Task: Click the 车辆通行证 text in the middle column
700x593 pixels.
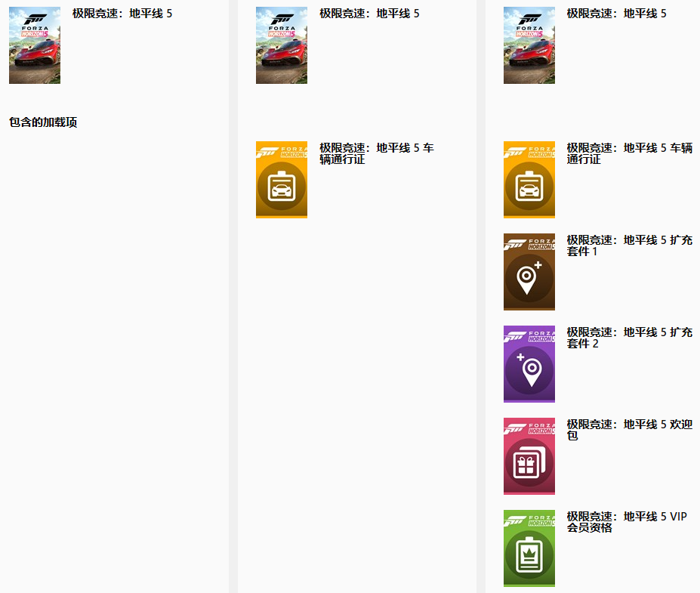Action: point(376,153)
